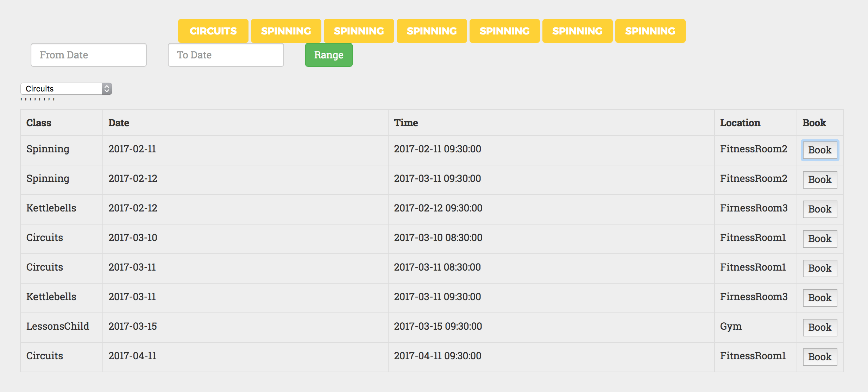Focus the From Date input field
Image resolution: width=868 pixels, height=392 pixels.
coord(89,55)
